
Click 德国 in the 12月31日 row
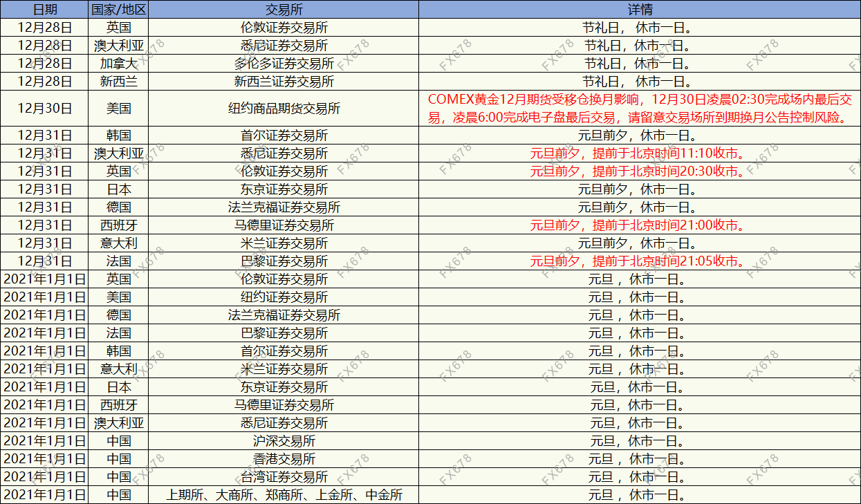pos(118,207)
